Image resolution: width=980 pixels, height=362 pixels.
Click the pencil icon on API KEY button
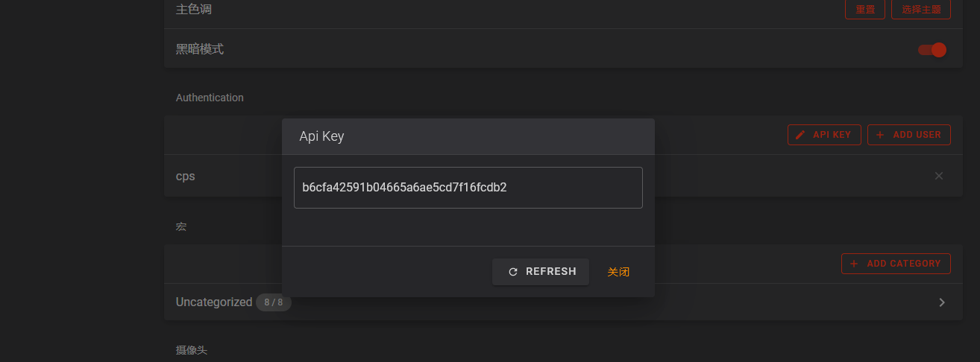pos(801,135)
